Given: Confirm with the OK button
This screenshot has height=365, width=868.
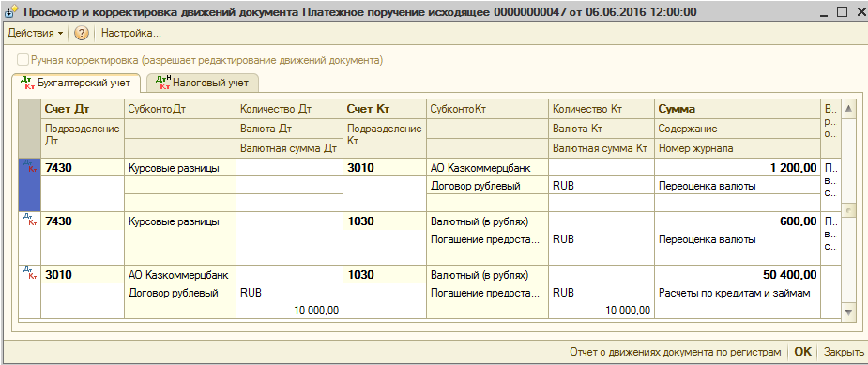Looking at the screenshot, I should point(802,352).
